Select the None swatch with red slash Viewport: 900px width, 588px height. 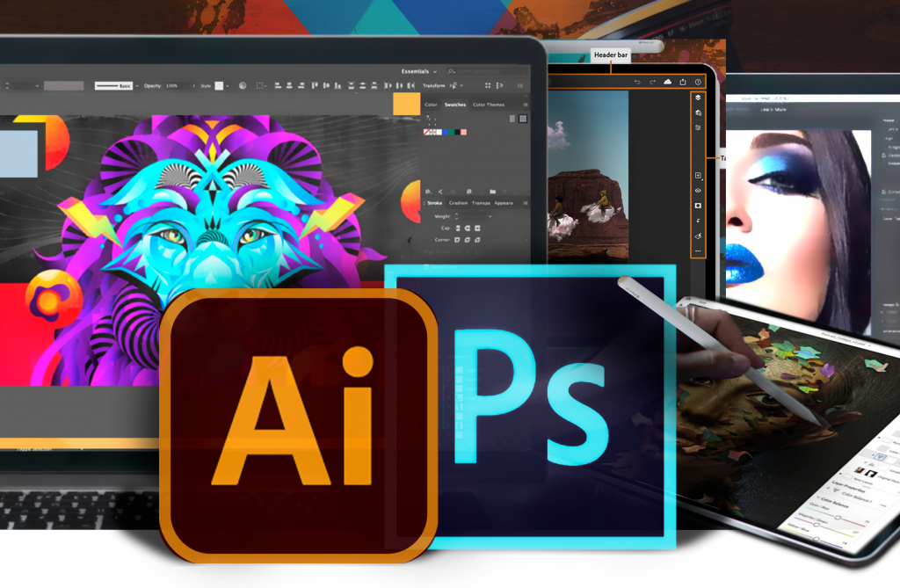426,132
